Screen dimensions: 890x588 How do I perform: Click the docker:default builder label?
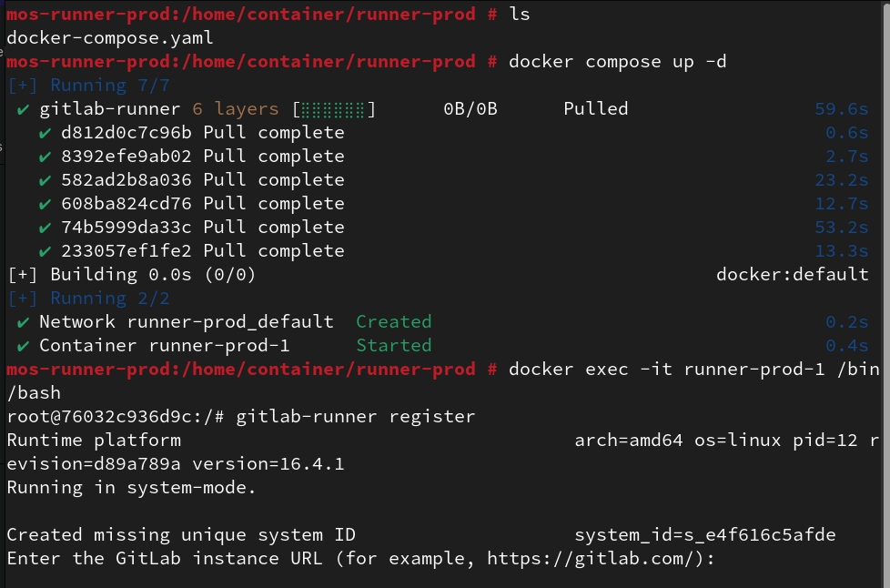point(792,275)
